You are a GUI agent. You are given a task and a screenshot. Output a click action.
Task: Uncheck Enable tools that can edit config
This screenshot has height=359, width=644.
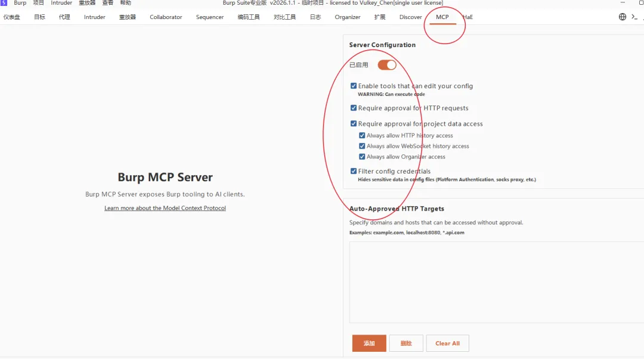pos(354,86)
